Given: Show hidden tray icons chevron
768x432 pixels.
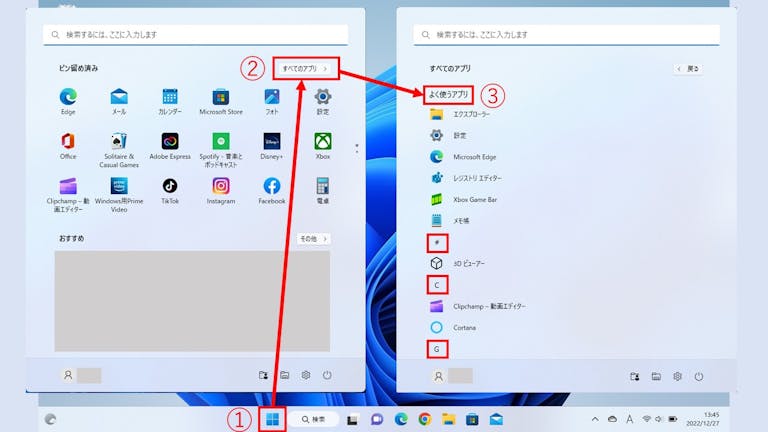Looking at the screenshot, I should 595,419.
